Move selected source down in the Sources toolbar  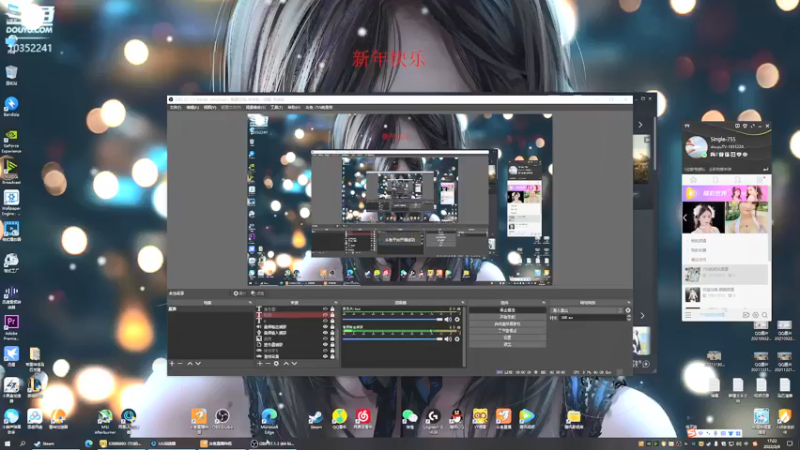(x=294, y=364)
